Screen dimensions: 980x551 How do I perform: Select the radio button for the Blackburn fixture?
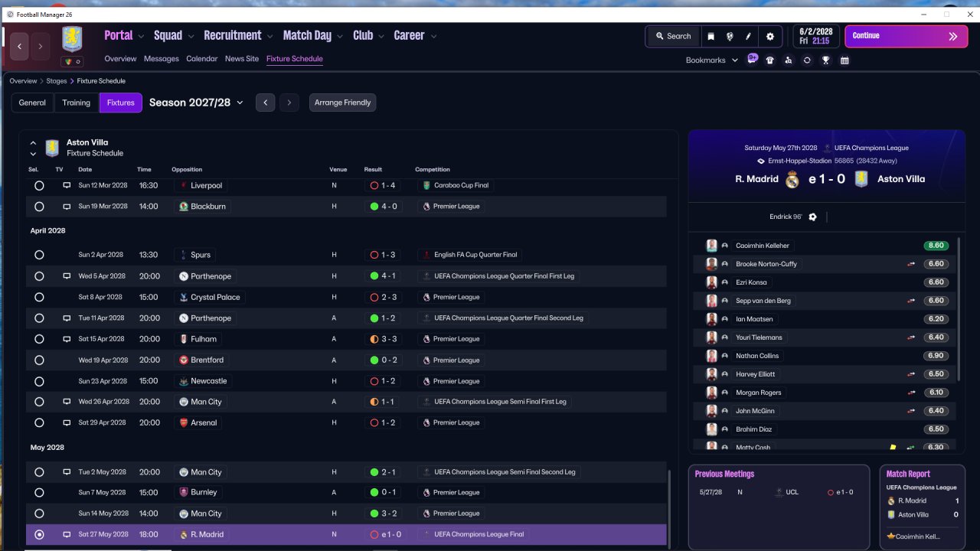[x=39, y=206]
